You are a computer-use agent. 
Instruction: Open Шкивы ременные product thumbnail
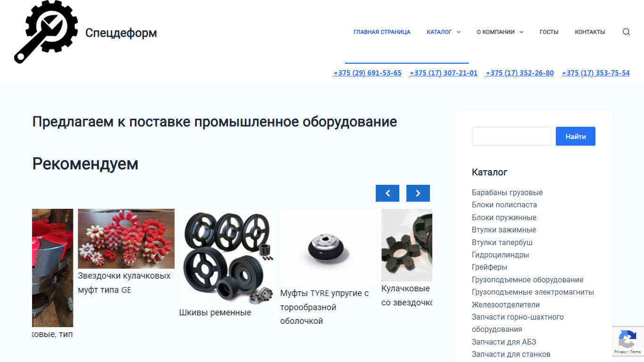point(227,257)
